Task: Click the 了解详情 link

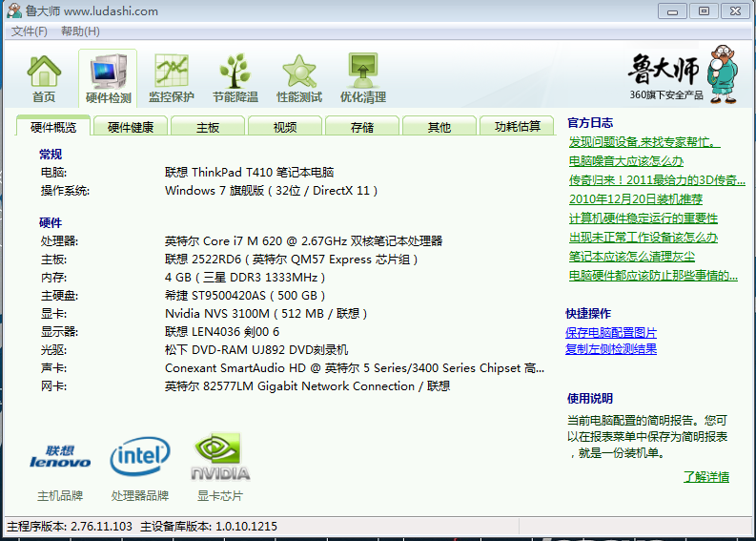Action: pyautogui.click(x=706, y=477)
